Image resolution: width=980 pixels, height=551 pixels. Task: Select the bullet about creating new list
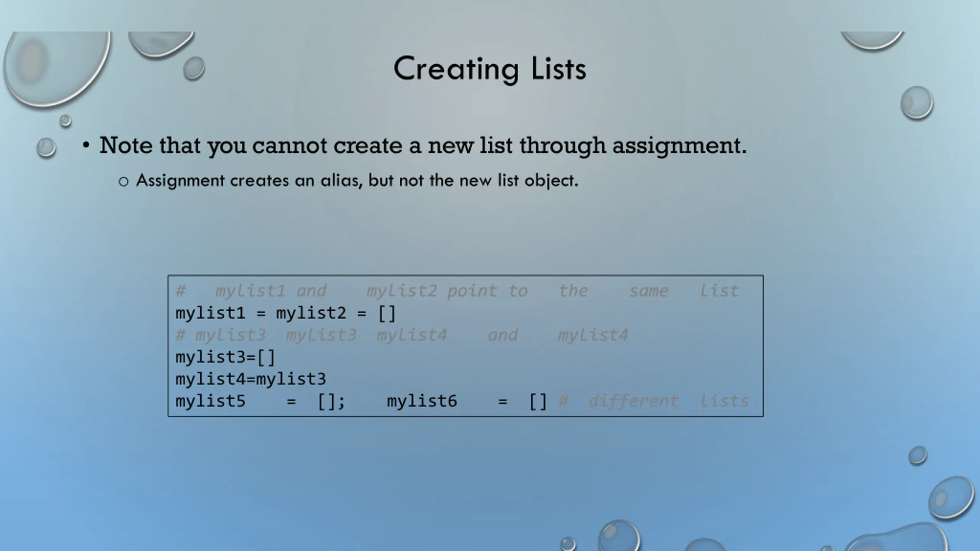pyautogui.click(x=423, y=146)
